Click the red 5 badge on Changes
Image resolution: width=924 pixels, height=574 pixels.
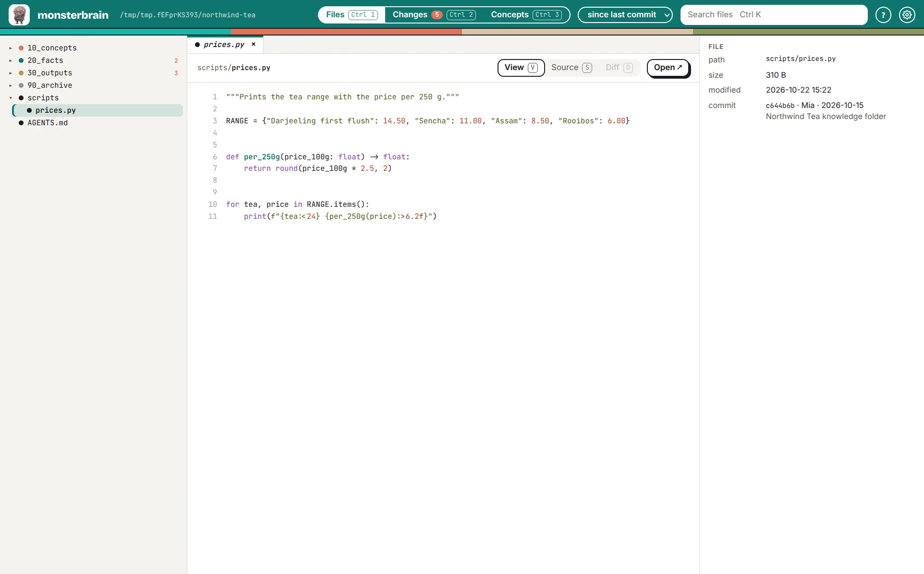pyautogui.click(x=437, y=15)
